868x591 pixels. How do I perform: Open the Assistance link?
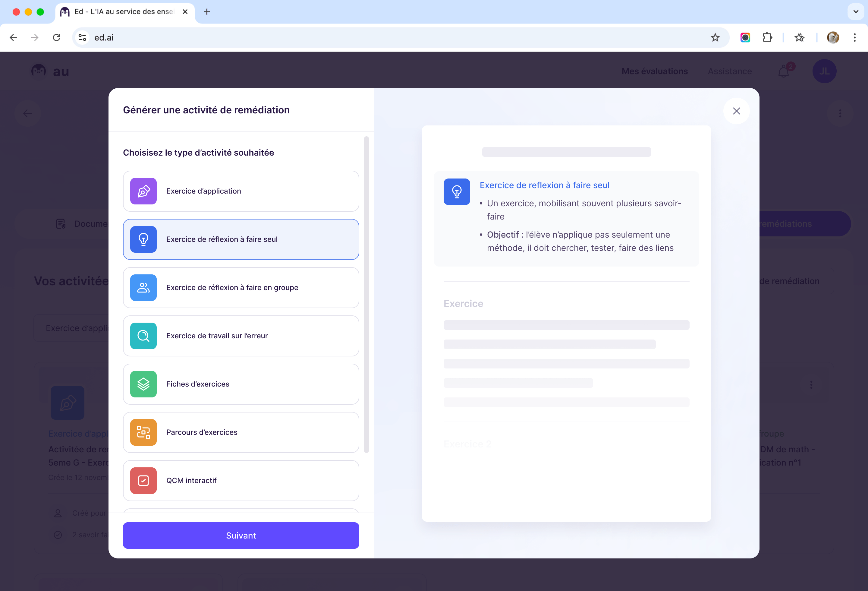click(x=729, y=71)
